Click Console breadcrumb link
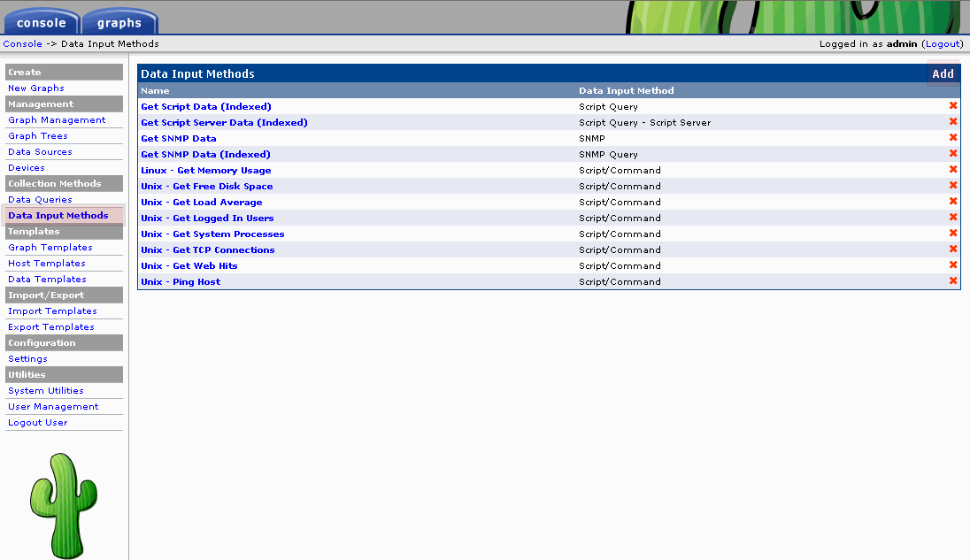 point(22,43)
